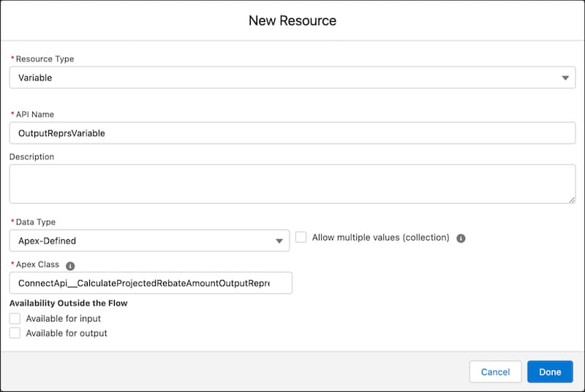Click the API Name field label
The image size is (585, 392).
(34, 115)
